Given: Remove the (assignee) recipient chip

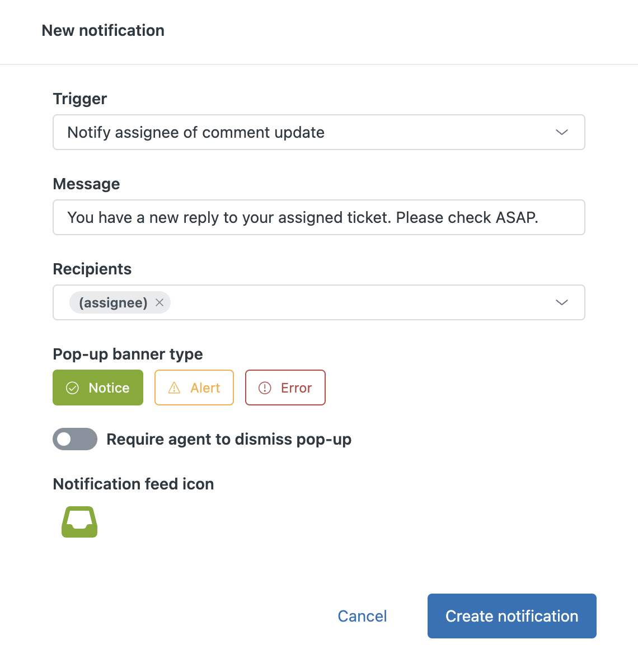Looking at the screenshot, I should pyautogui.click(x=159, y=302).
